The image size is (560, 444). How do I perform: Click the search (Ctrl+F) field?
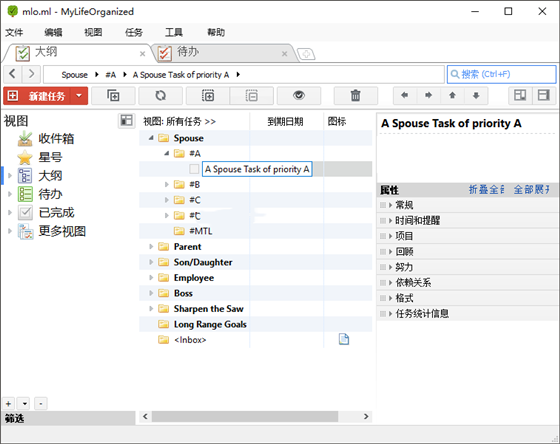click(501, 74)
